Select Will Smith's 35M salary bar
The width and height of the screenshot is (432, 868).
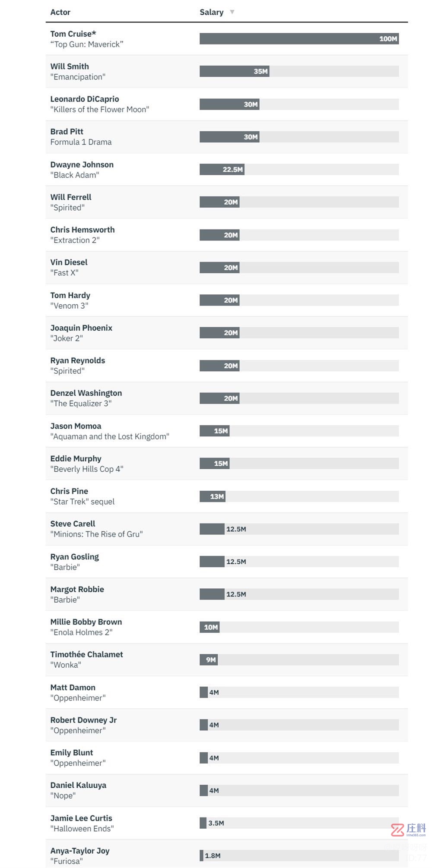pyautogui.click(x=234, y=72)
